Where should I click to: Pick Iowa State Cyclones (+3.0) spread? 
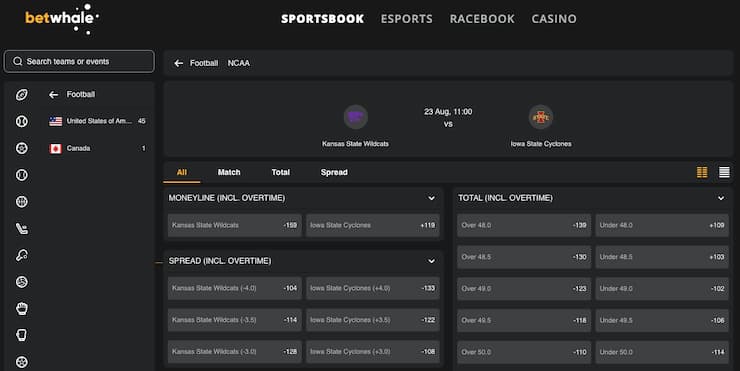[373, 352]
